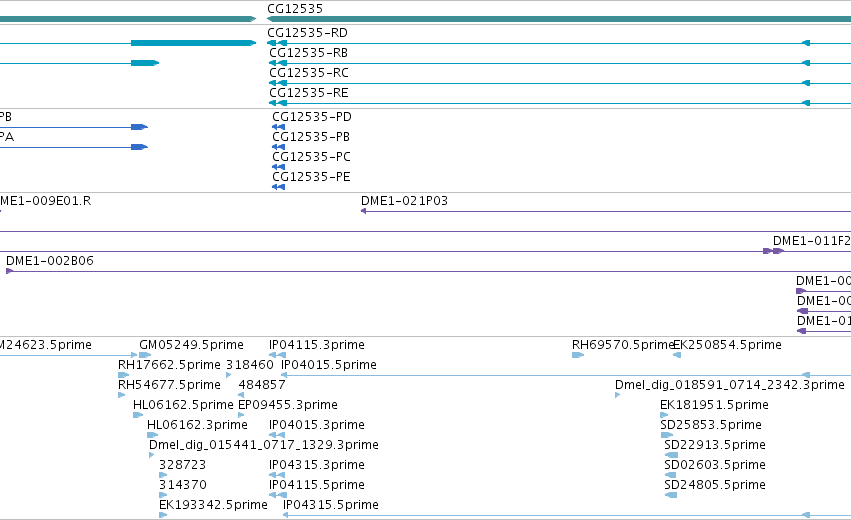
Task: Select the CG12535-PD protein label
Action: click(312, 117)
